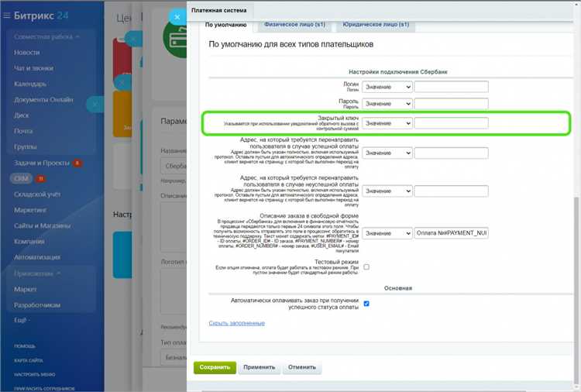Image resolution: width=581 pixels, height=392 pixels.
Task: Click the Применить button
Action: coord(259,367)
